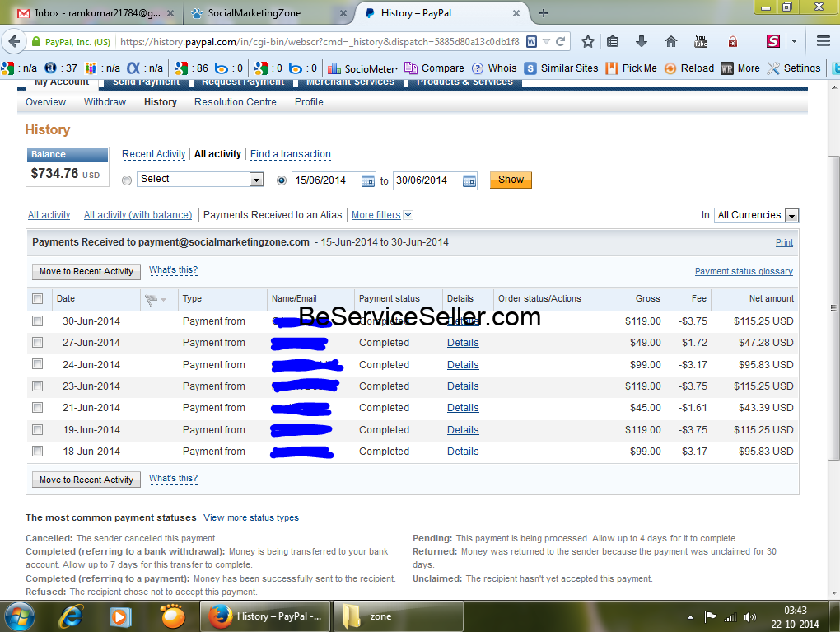Check the 27-Jun-2014 transaction row
840x632 pixels.
coord(38,342)
